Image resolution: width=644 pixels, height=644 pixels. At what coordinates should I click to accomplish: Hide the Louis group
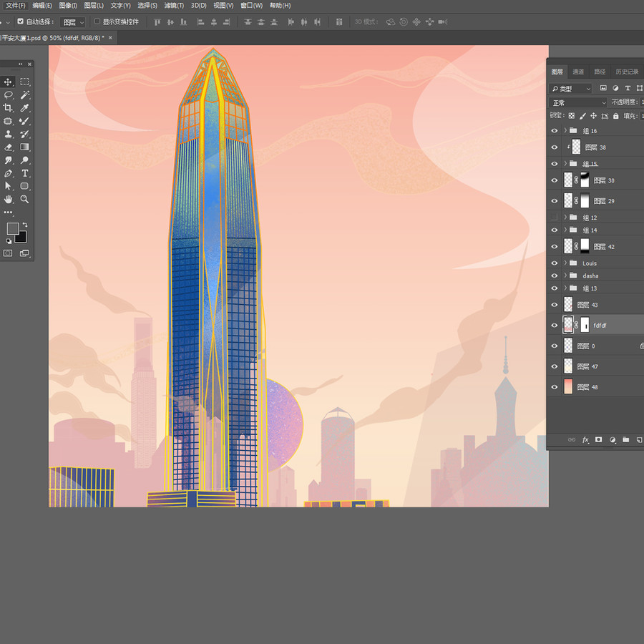(x=555, y=263)
